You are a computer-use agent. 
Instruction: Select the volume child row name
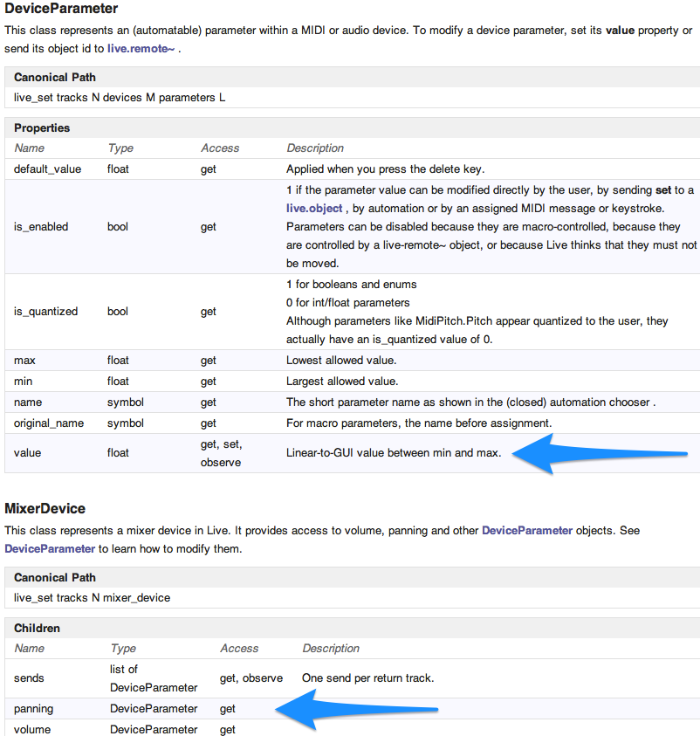[32, 729]
